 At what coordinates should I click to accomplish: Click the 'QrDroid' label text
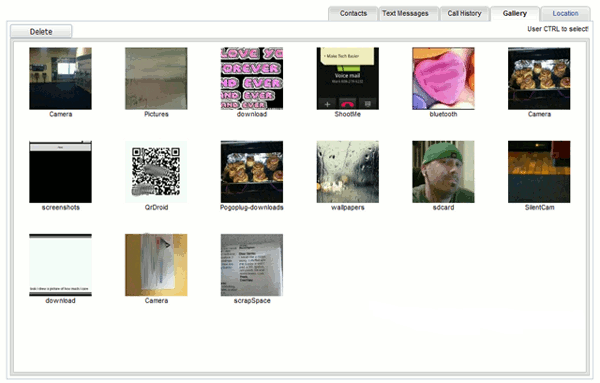click(x=156, y=207)
